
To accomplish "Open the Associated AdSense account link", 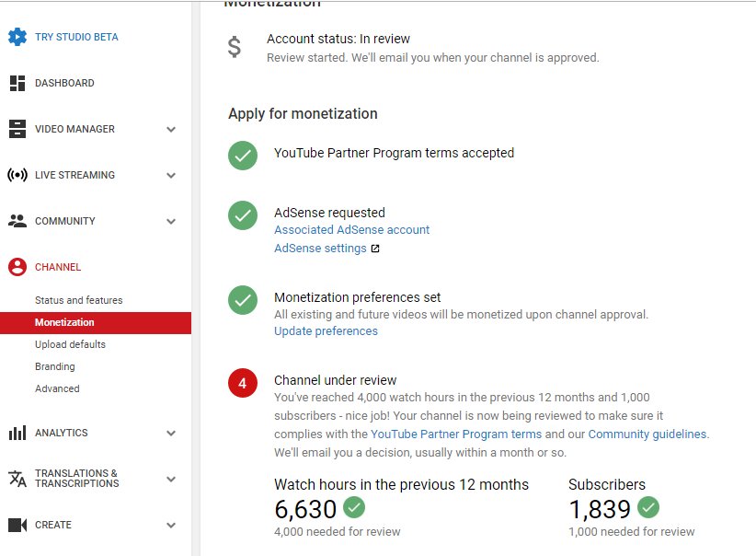I will (x=351, y=230).
